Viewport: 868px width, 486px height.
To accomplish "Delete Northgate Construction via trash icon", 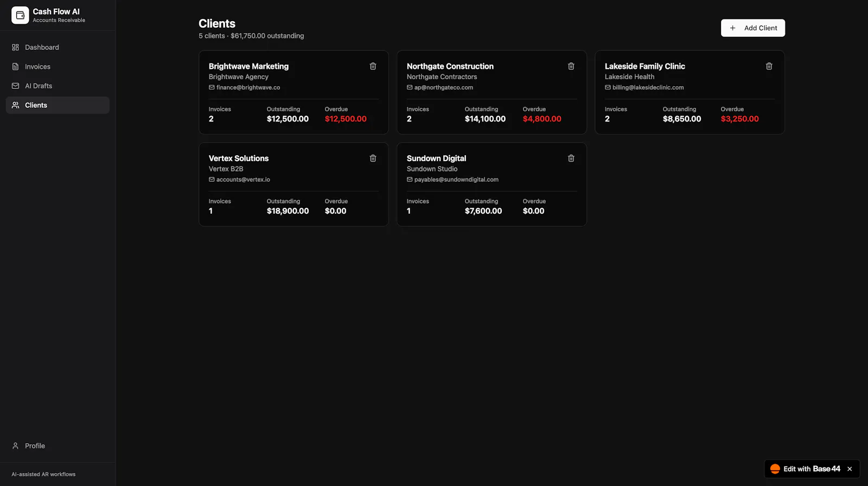I will (x=571, y=66).
